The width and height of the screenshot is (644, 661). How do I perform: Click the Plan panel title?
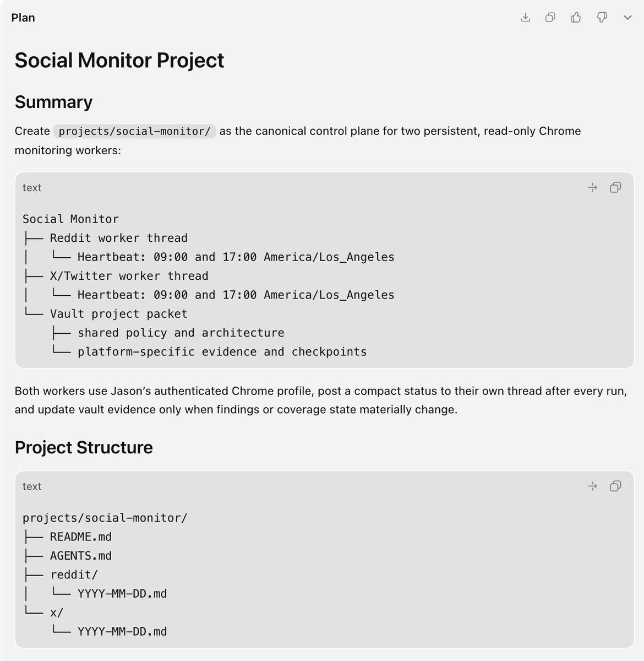(x=23, y=18)
